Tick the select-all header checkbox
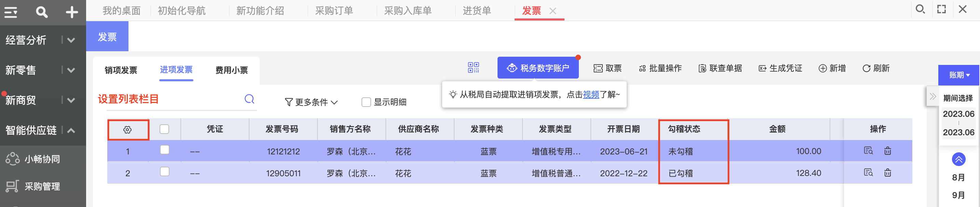This screenshot has width=980, height=207. point(164,129)
